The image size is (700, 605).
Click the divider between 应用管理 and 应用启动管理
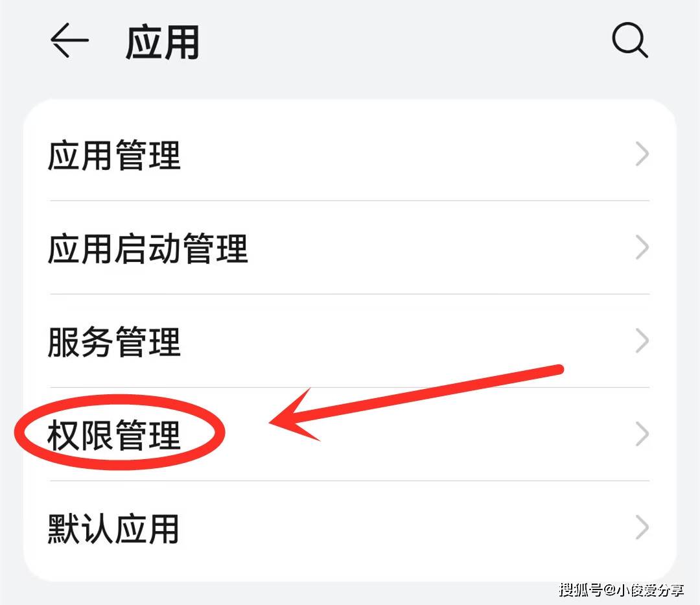click(349, 201)
